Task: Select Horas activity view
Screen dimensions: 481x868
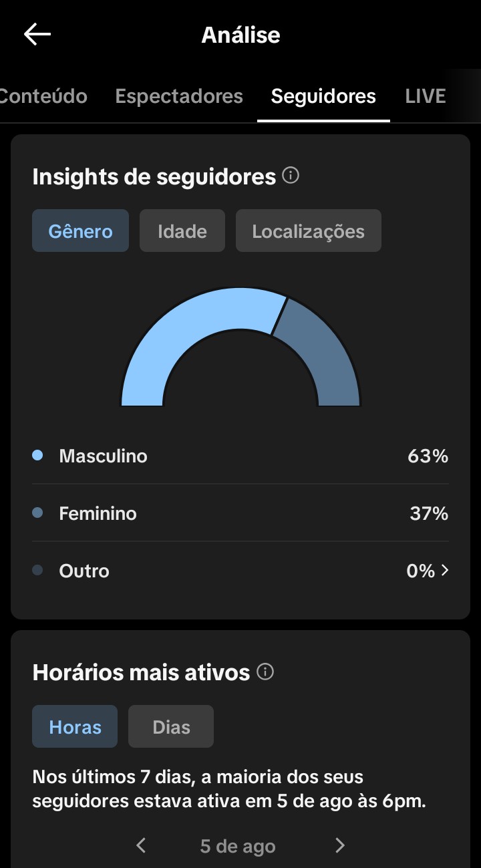Action: (x=75, y=727)
